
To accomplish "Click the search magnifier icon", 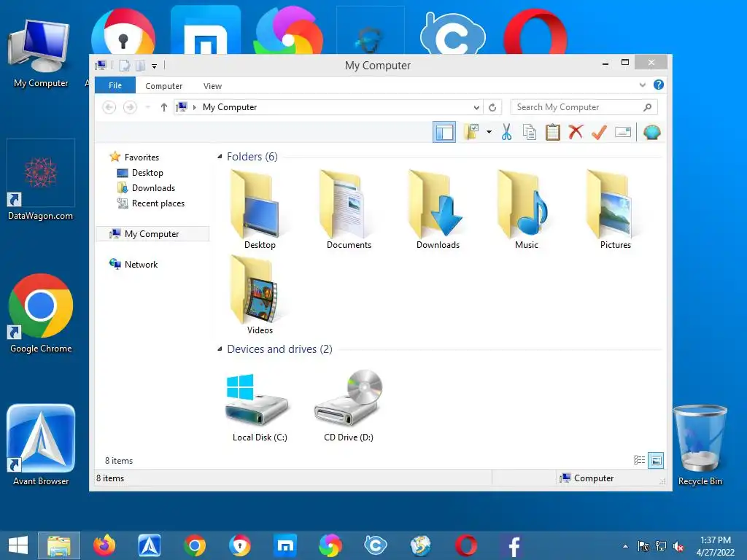I will click(647, 107).
